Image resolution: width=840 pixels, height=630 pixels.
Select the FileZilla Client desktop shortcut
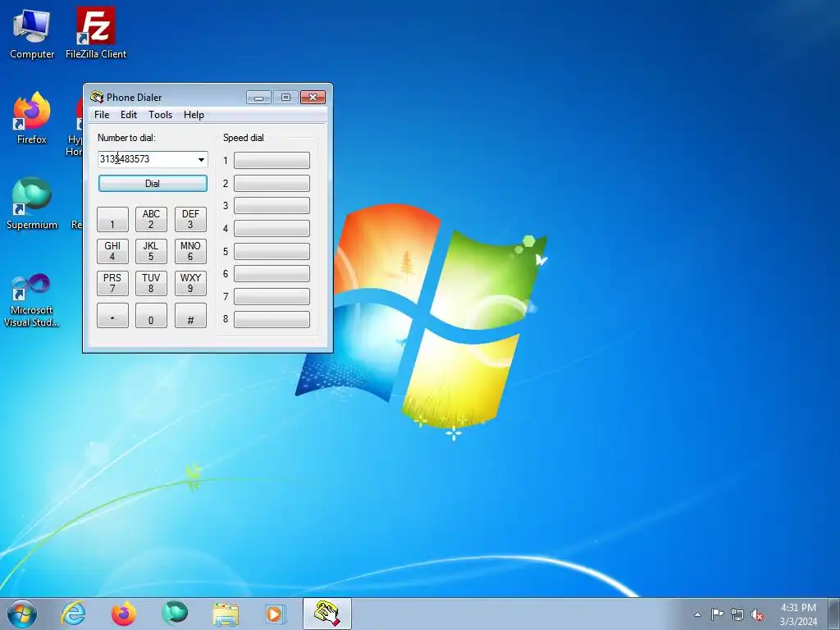pos(96,33)
